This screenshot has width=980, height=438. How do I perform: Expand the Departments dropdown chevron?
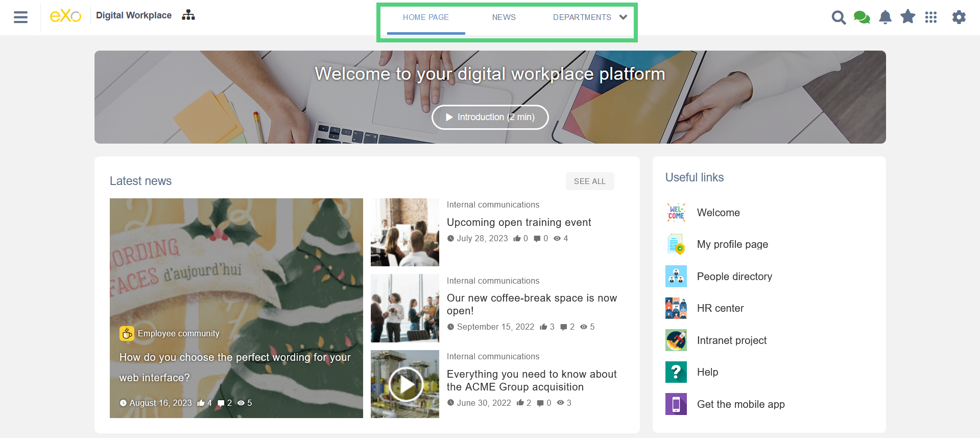(x=623, y=17)
